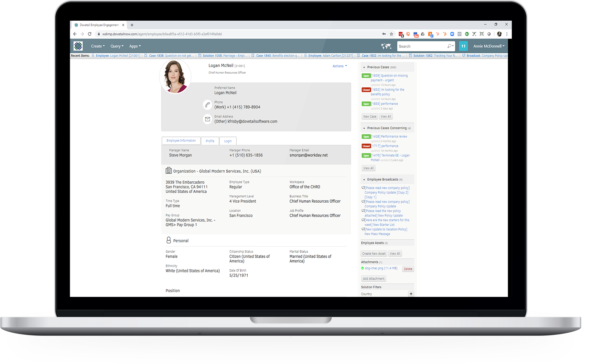
Task: Open the Actions dropdown on Logan McNeil's profile
Action: point(339,66)
